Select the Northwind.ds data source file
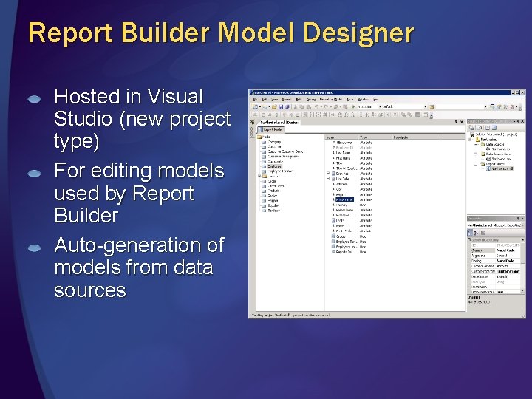 (498, 149)
